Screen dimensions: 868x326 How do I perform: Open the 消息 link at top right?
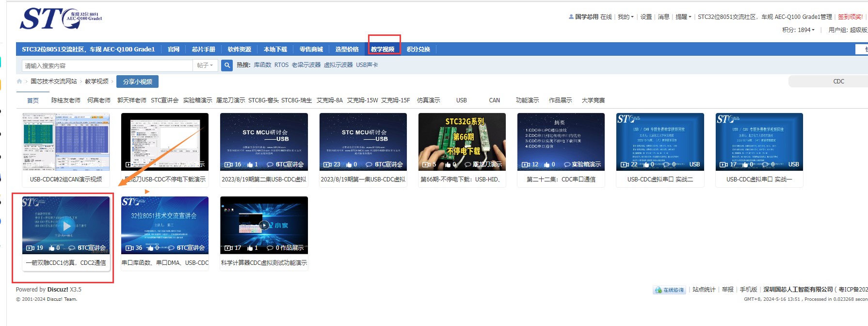tap(664, 17)
